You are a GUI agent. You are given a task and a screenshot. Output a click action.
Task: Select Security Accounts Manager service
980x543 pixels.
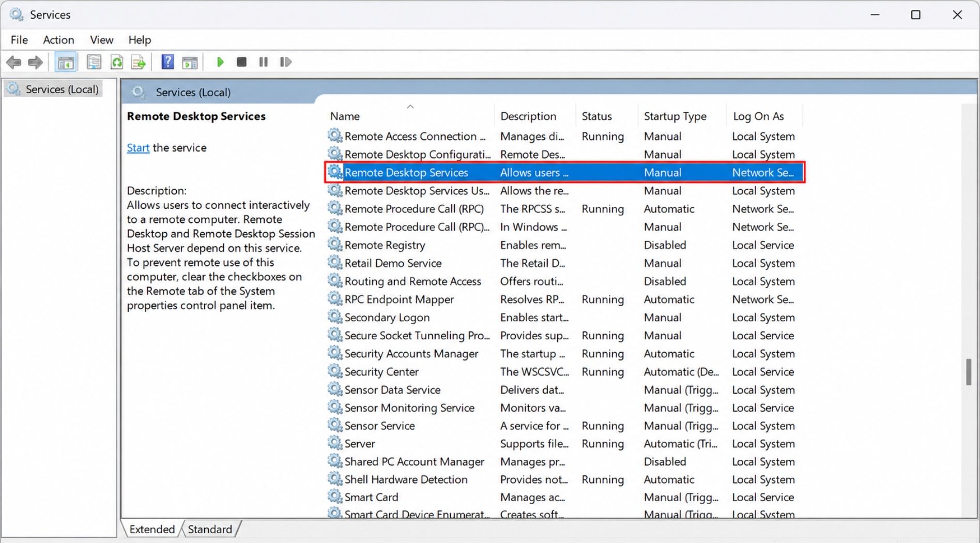(x=564, y=354)
